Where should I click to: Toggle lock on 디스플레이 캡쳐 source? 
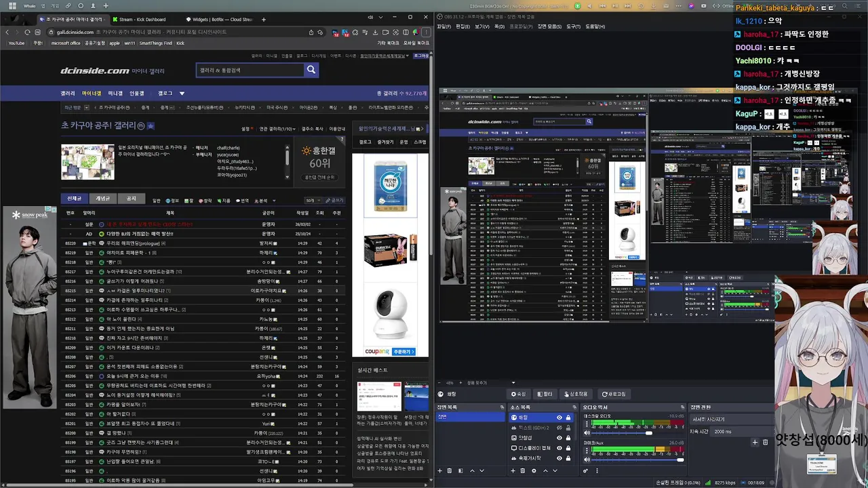pyautogui.click(x=568, y=448)
